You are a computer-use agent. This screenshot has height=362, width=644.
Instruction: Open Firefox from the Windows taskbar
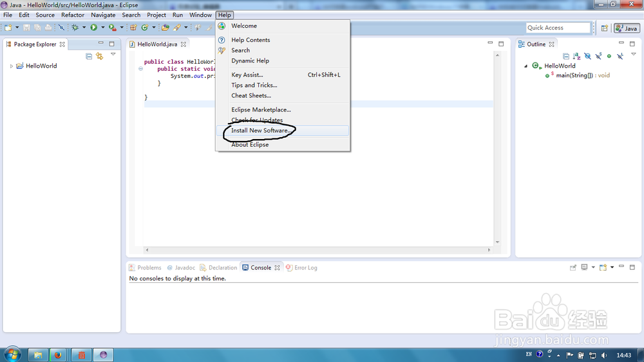pos(58,355)
